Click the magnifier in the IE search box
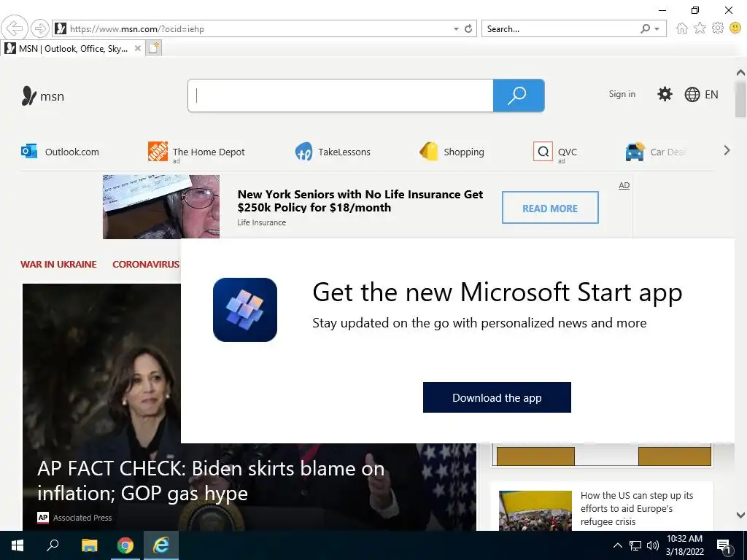This screenshot has width=747, height=560. point(646,29)
